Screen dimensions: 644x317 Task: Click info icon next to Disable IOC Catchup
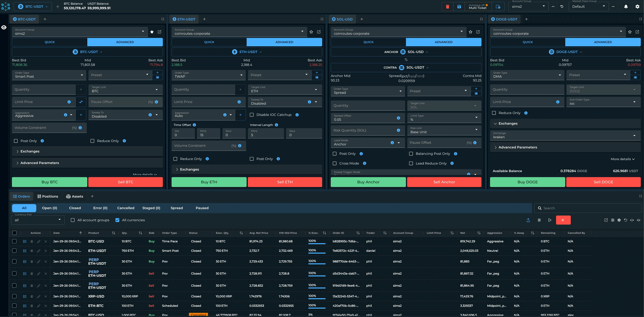tap(297, 115)
